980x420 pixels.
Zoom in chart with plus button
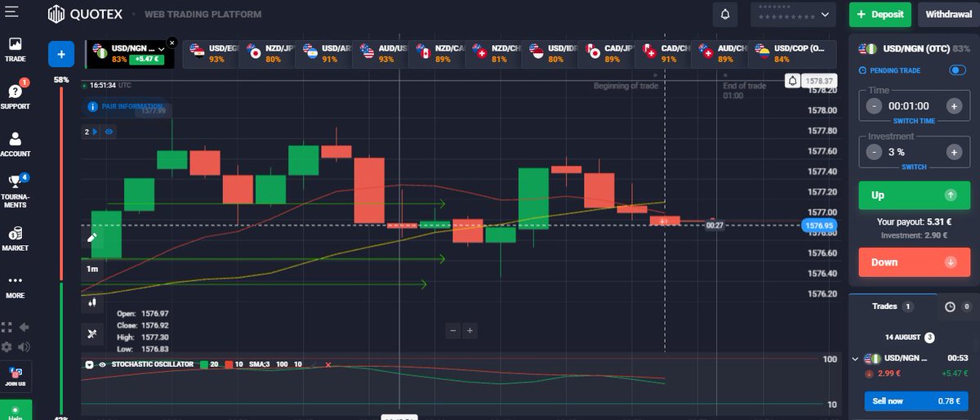[x=470, y=331]
